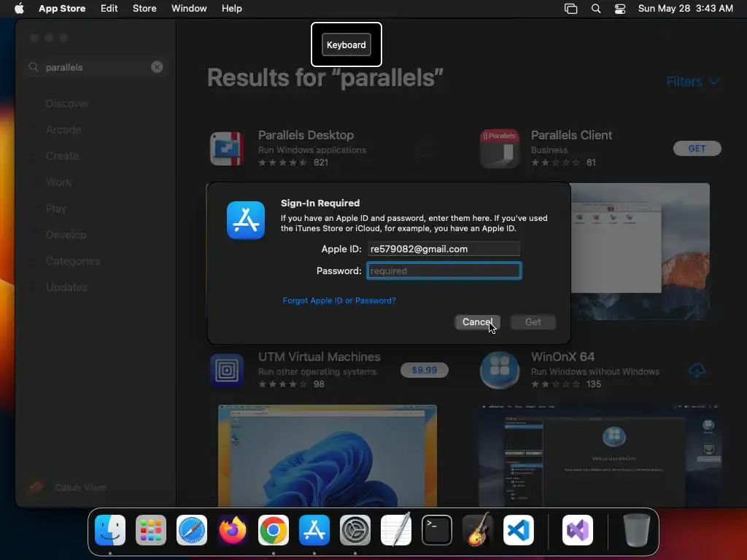Select Play in the sidebar
Screen dimensions: 747x560
click(55, 209)
